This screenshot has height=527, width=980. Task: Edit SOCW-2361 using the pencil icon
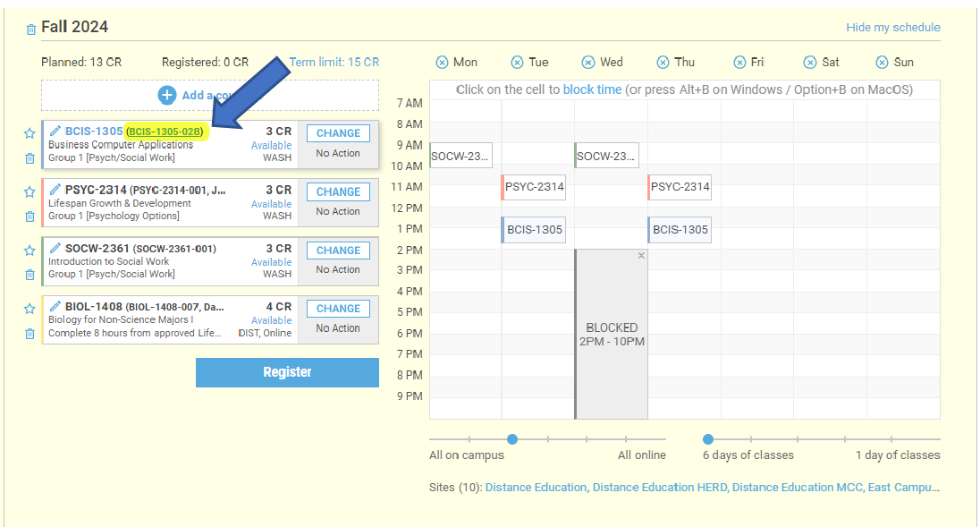pyautogui.click(x=55, y=248)
